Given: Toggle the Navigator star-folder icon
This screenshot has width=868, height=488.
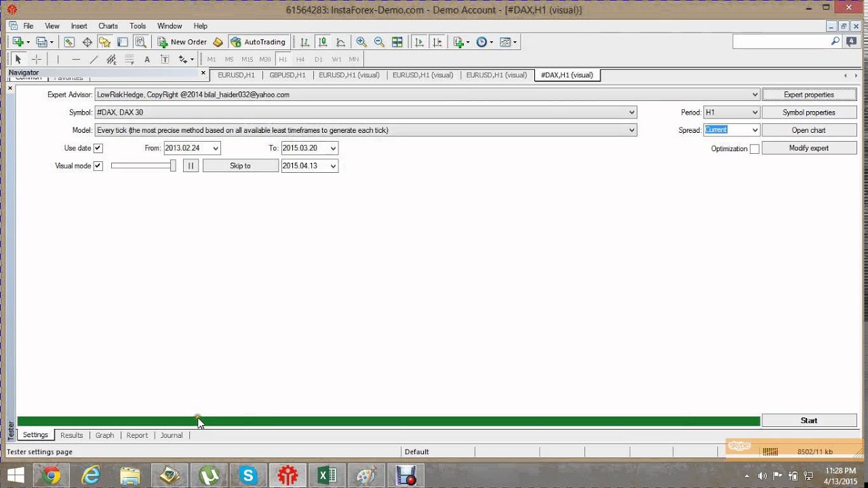Looking at the screenshot, I should pyautogui.click(x=105, y=42).
